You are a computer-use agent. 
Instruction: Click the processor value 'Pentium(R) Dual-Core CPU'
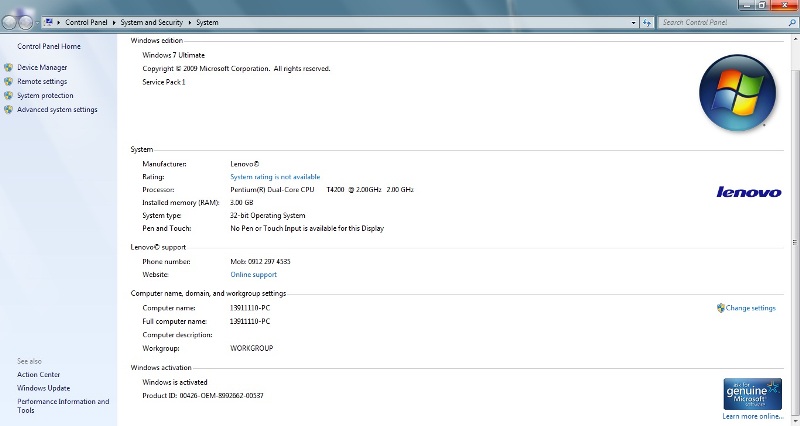pyautogui.click(x=272, y=190)
